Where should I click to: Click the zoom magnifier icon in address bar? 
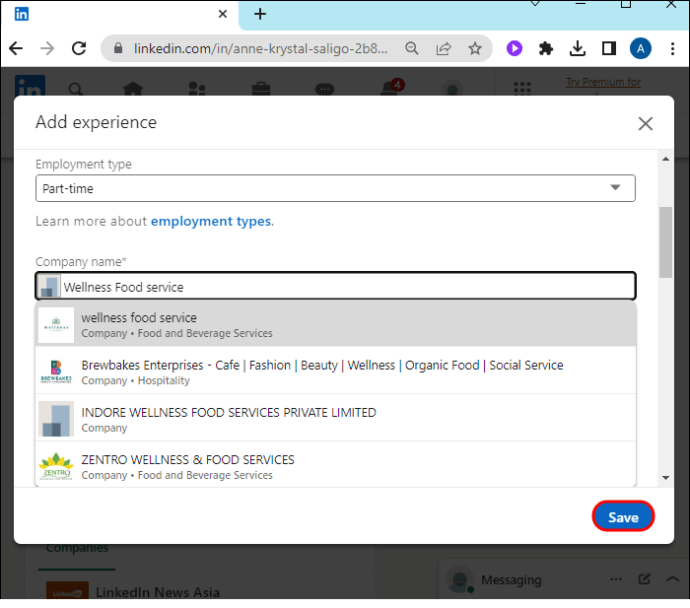[412, 48]
